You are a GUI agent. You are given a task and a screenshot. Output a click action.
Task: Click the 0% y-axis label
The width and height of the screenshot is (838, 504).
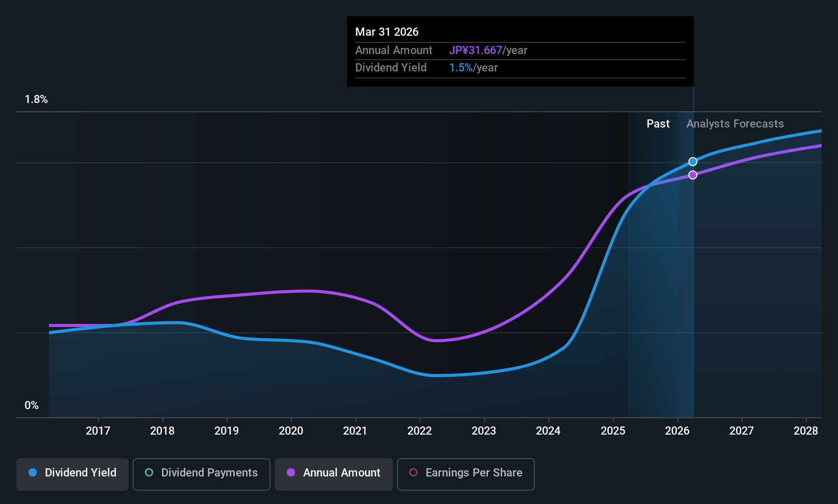32,406
